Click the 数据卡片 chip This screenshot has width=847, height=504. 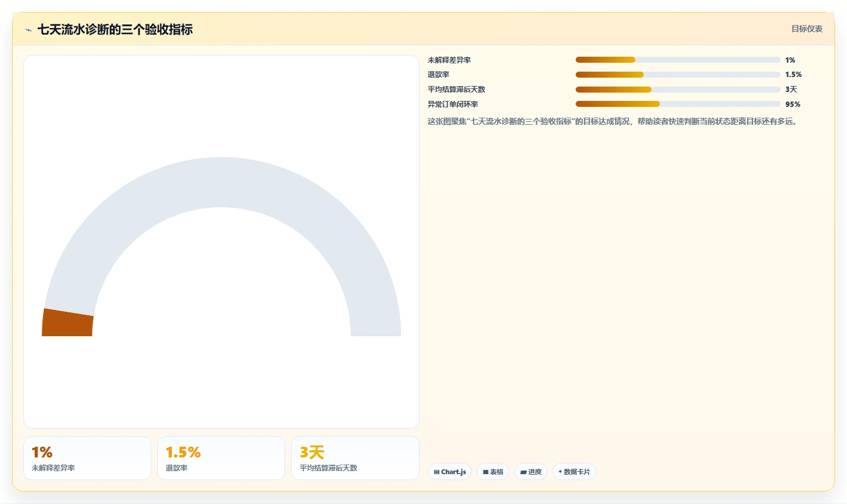click(x=574, y=472)
